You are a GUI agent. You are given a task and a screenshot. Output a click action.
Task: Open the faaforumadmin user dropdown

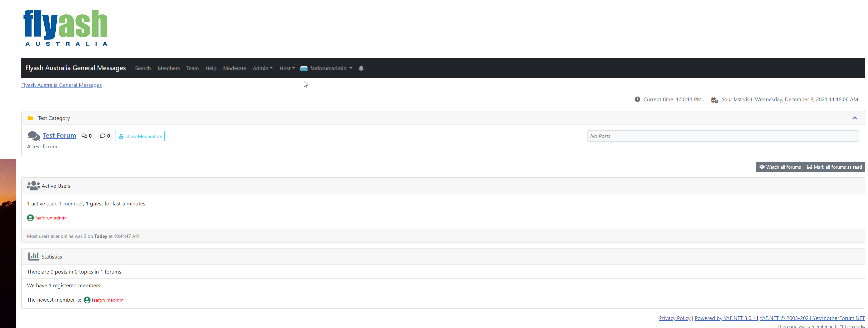pyautogui.click(x=330, y=68)
